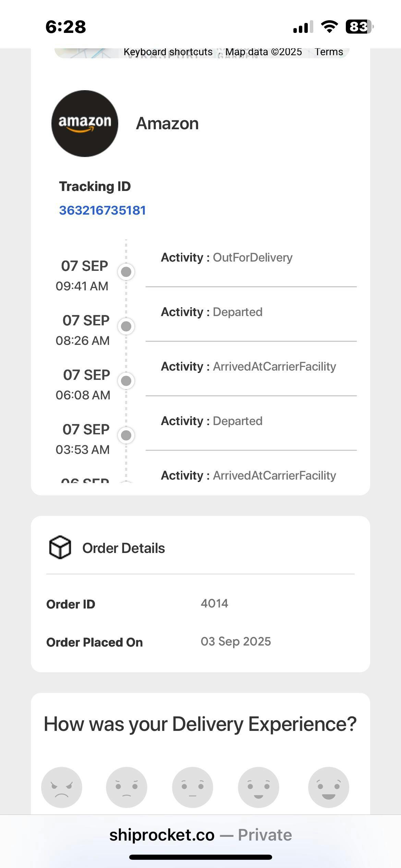Open Keyboard shortcuts on the map
This screenshot has height=868, width=401.
click(168, 52)
